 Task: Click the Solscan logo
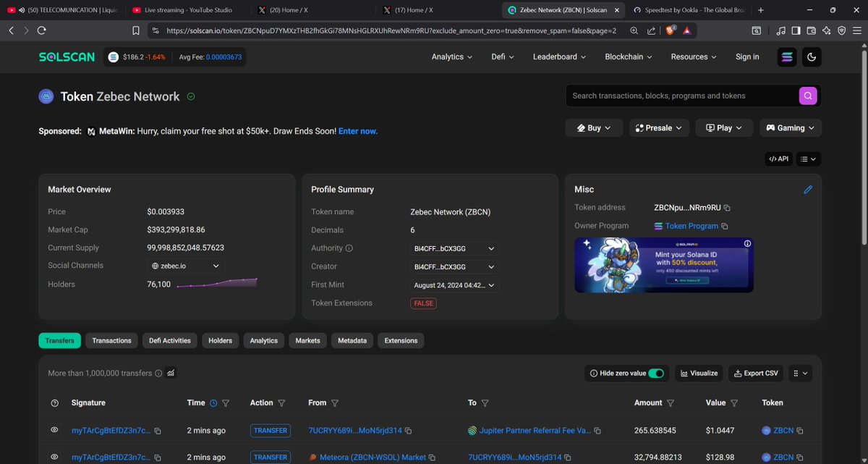[67, 56]
